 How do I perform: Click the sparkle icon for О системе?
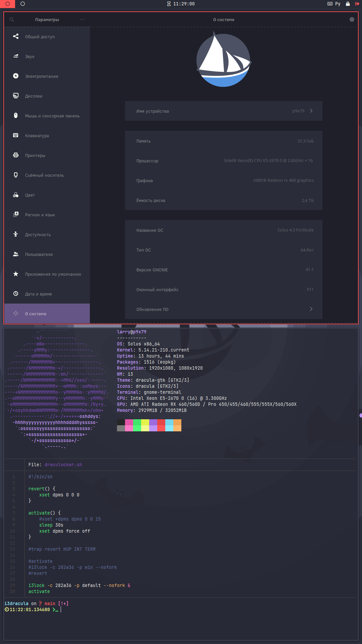[x=16, y=313]
